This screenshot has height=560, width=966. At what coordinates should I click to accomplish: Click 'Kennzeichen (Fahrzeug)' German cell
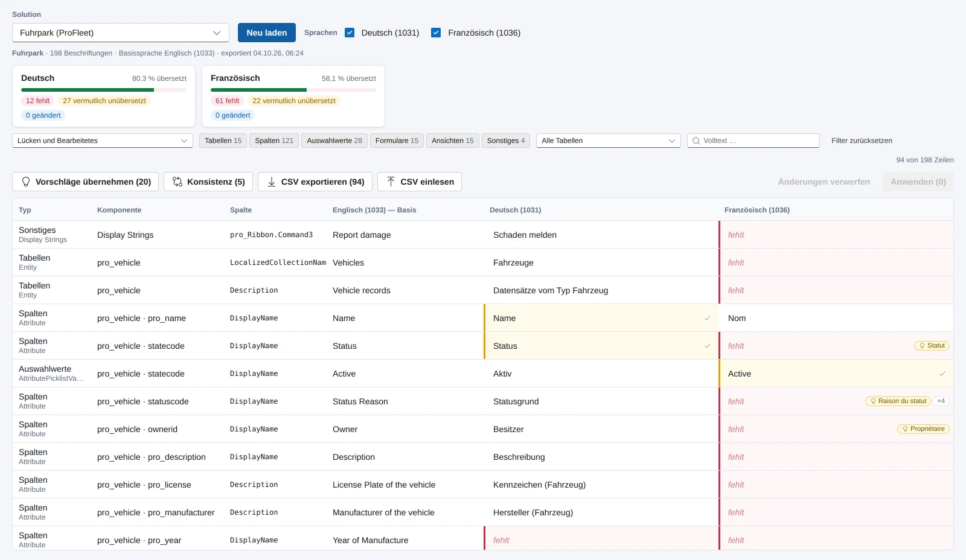click(x=601, y=485)
